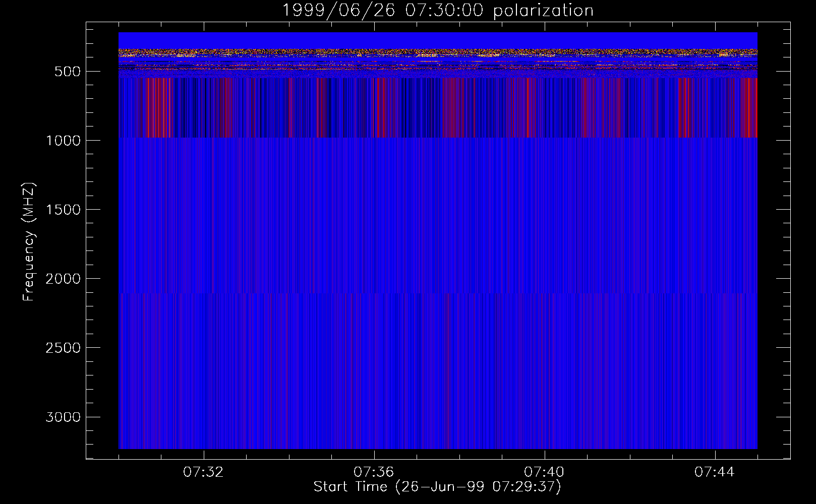
Task: Click the 'Start Time (26-Jun-99 07:29:37)' label
Action: [437, 486]
